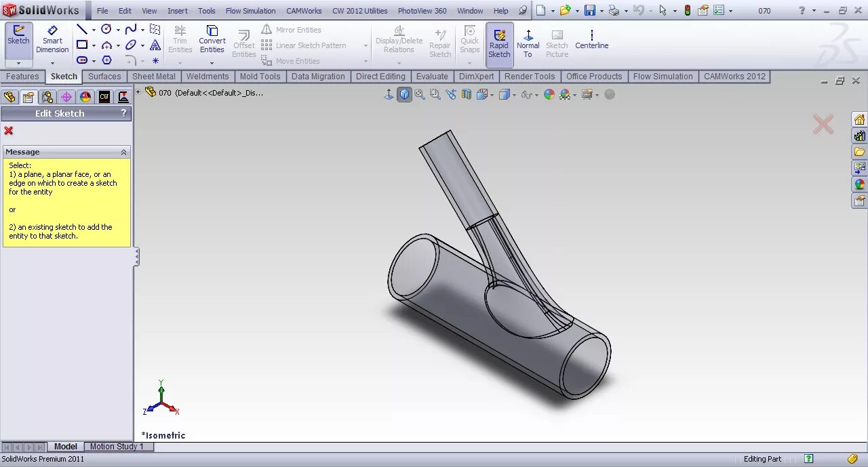Click the Convert Entities tool
868x467 pixels.
click(212, 40)
